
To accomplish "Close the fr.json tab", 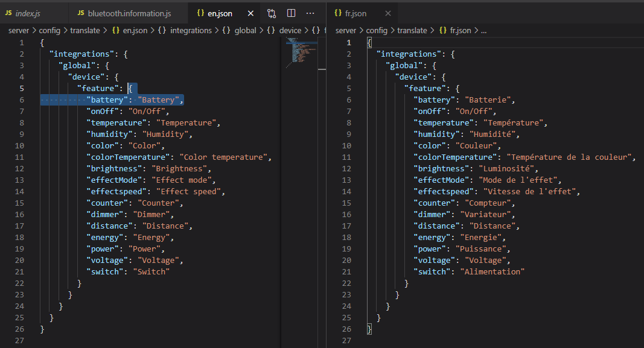I will tap(387, 13).
